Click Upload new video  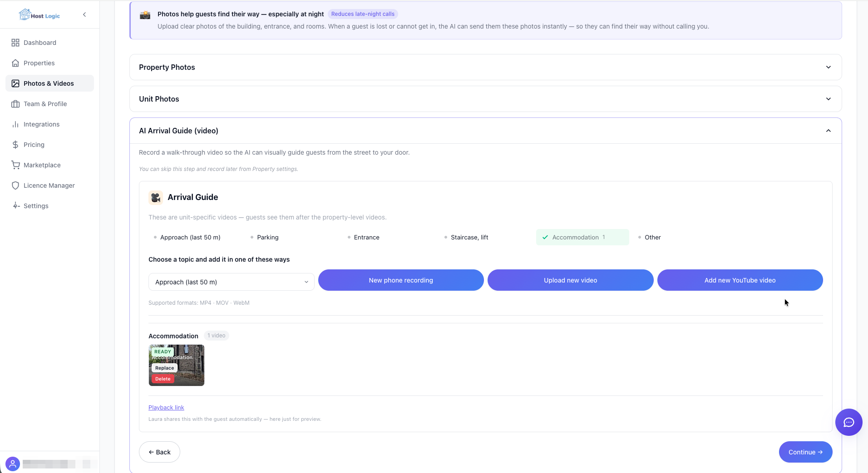(x=570, y=280)
